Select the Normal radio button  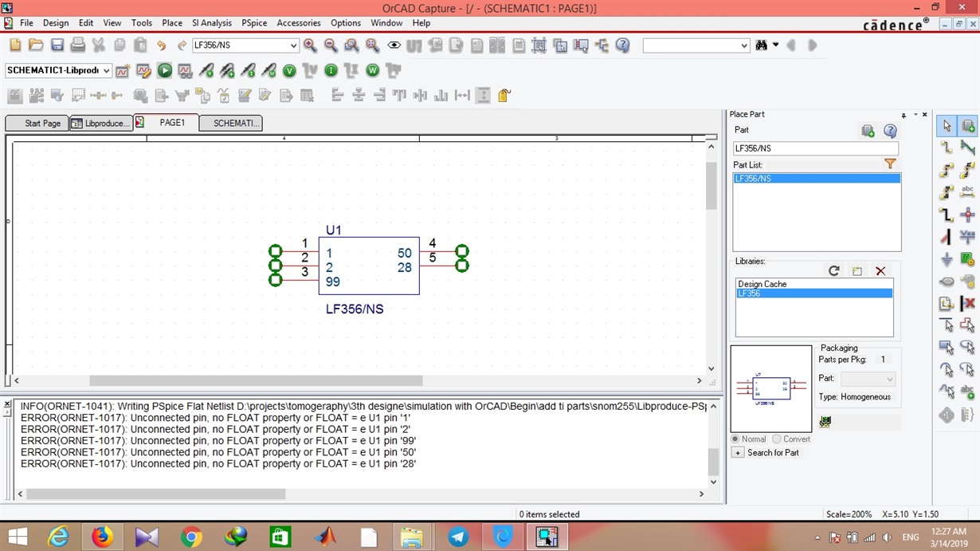point(735,439)
